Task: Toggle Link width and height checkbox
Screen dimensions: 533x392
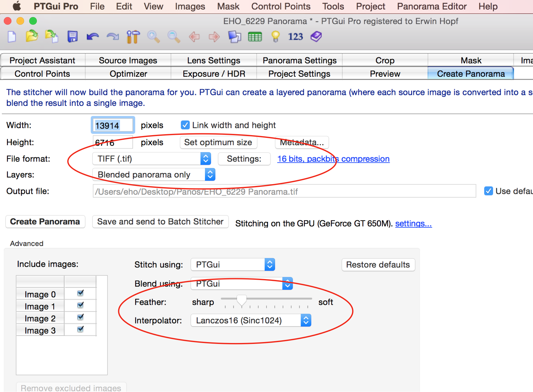Action: click(x=185, y=125)
